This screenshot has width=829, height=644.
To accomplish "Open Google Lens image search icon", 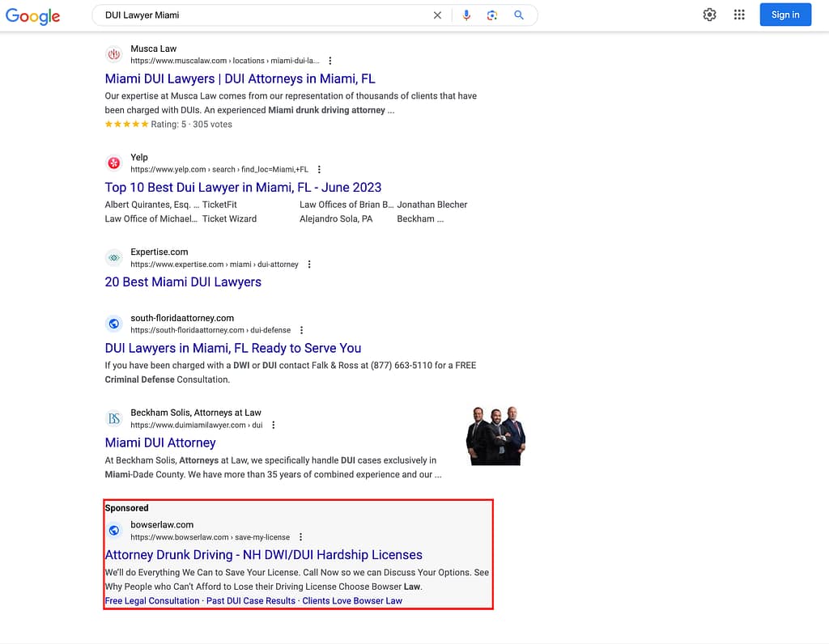I will click(x=492, y=15).
